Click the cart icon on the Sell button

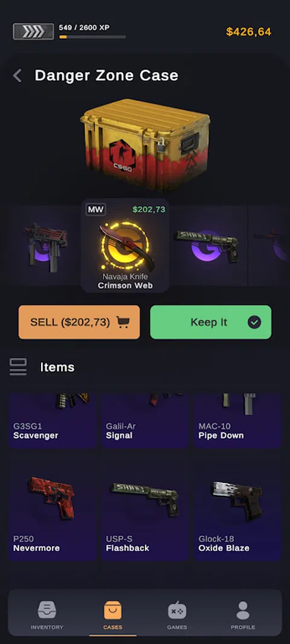123,322
